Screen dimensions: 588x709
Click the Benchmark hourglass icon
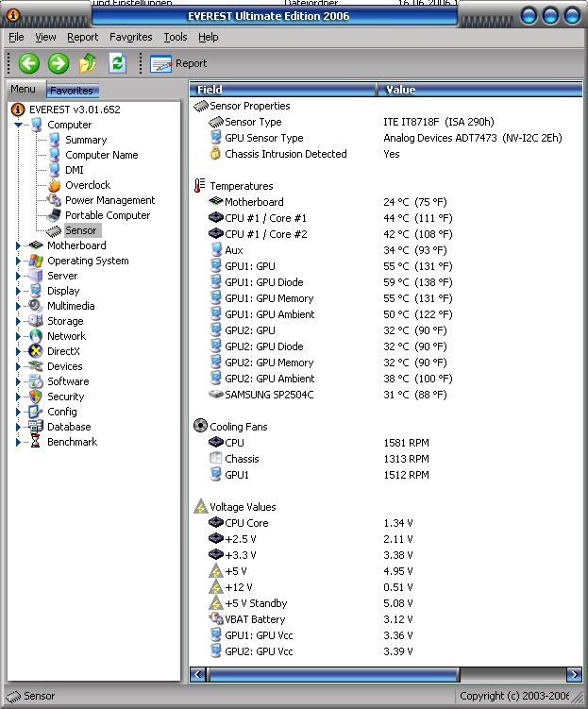36,442
